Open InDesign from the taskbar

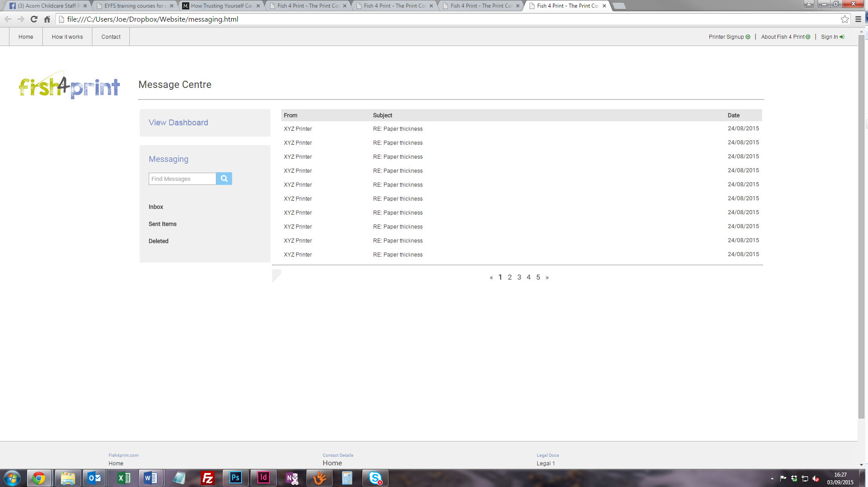tap(263, 478)
